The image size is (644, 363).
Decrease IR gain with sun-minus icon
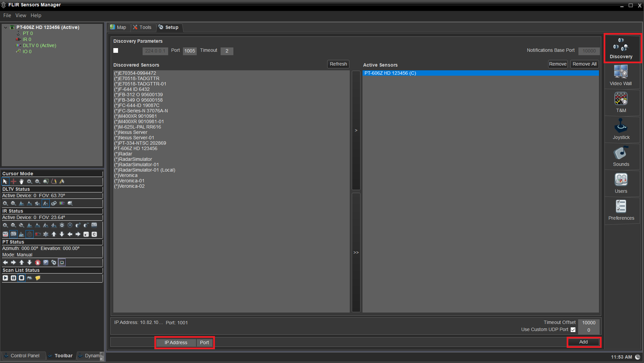point(70,225)
